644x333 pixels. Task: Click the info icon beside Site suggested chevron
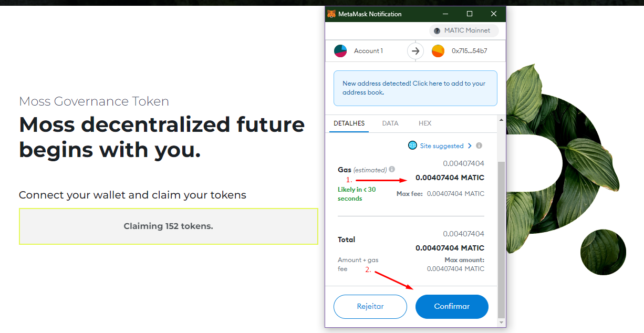pos(479,146)
